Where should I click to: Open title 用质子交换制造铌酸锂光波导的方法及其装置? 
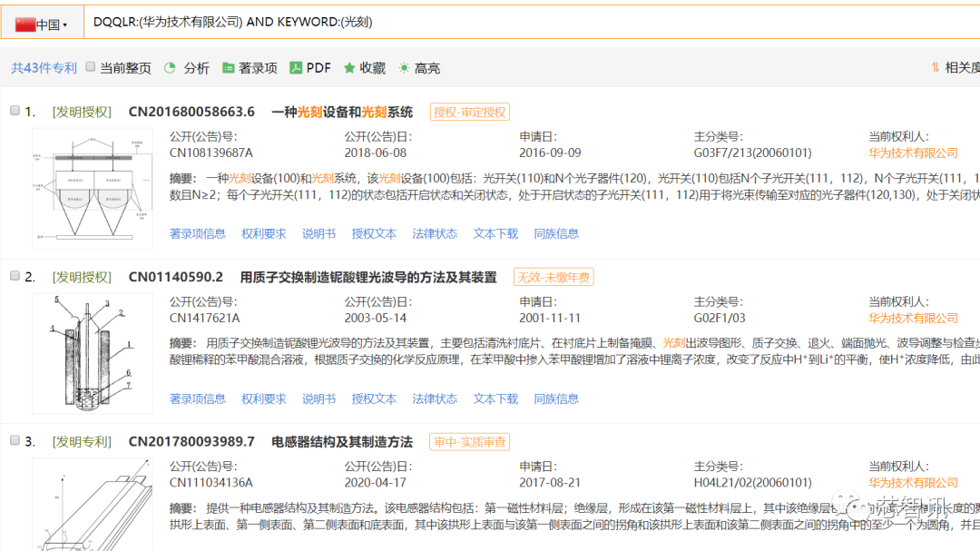coord(368,277)
